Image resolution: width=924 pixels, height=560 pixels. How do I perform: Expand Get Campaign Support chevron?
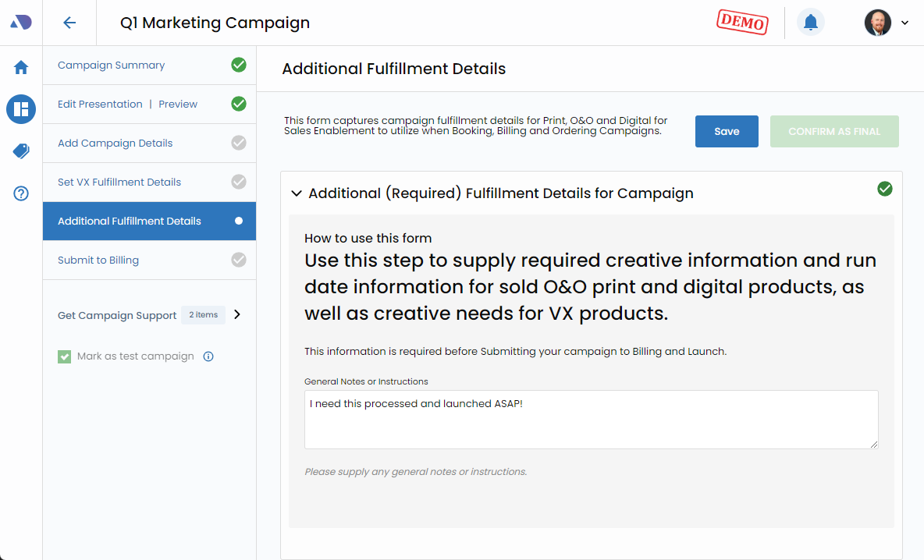237,315
